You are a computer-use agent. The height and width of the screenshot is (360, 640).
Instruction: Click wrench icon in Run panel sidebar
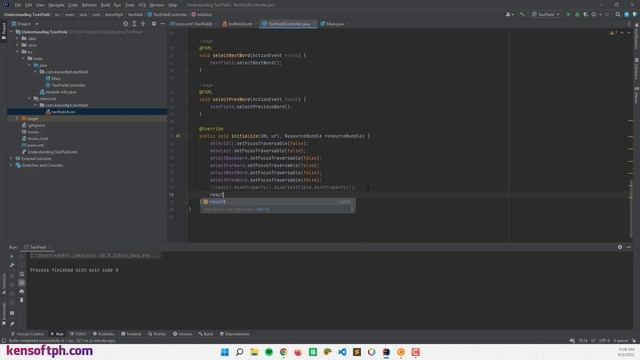click(x=12, y=265)
